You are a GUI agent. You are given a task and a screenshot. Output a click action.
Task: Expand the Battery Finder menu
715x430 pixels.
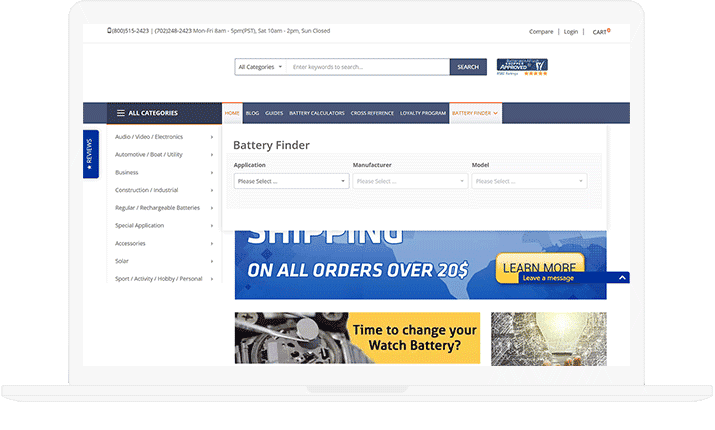[x=475, y=113]
